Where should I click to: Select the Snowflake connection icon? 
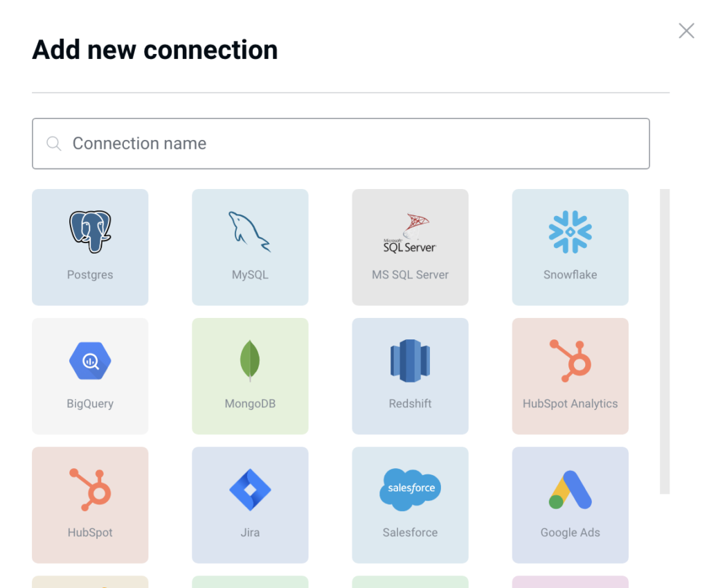[571, 231]
